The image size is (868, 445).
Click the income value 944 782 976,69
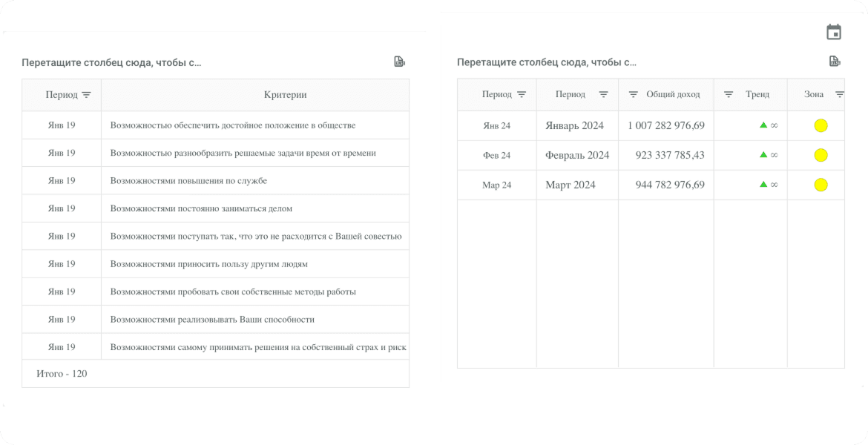click(x=670, y=185)
